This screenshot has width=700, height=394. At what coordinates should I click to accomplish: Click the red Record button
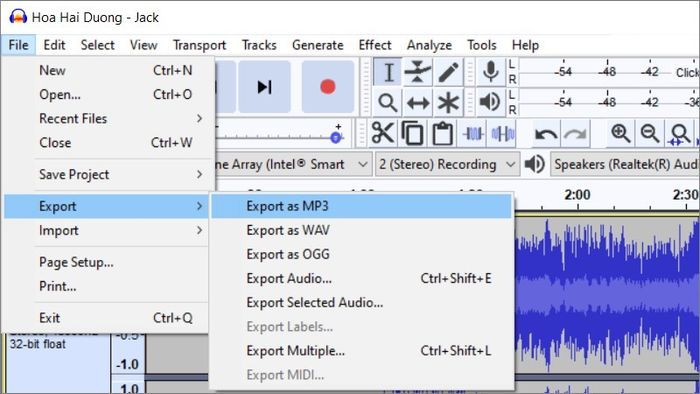[328, 87]
